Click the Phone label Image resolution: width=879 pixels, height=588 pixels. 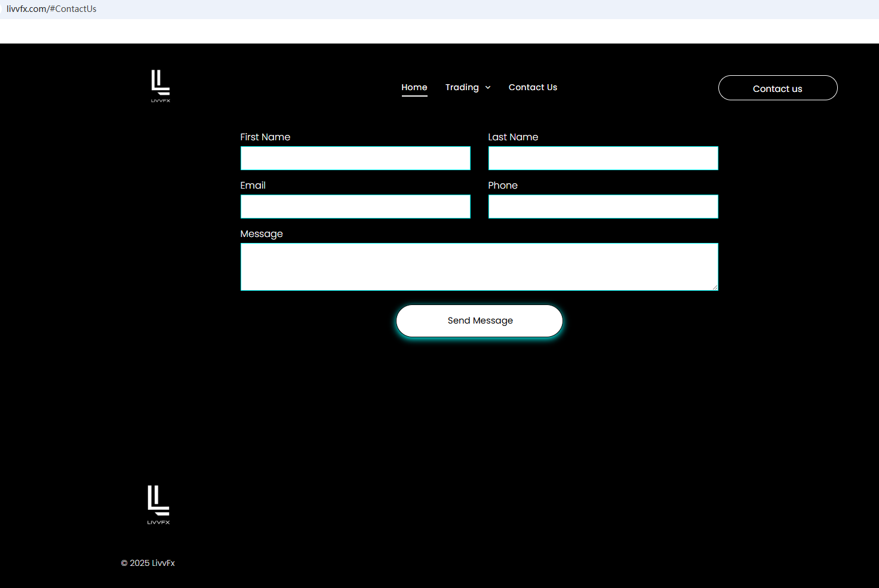[503, 185]
